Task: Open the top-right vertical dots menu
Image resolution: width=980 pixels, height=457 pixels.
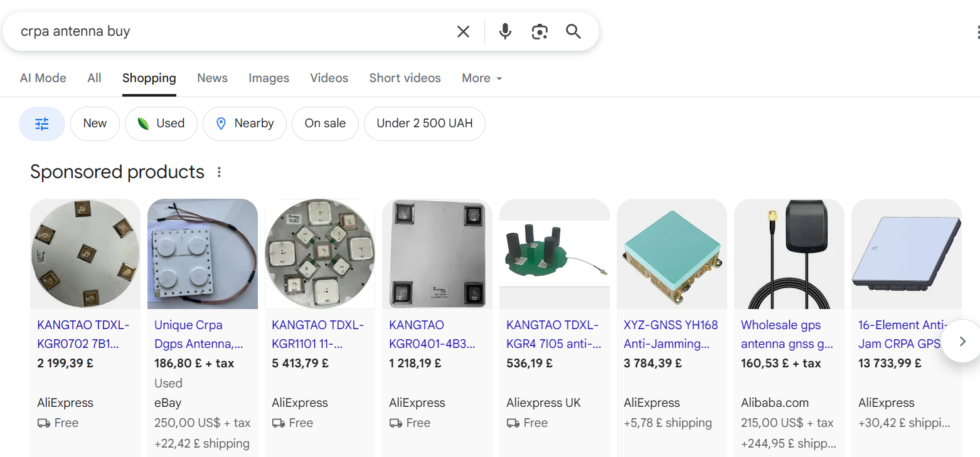Action: 977,32
